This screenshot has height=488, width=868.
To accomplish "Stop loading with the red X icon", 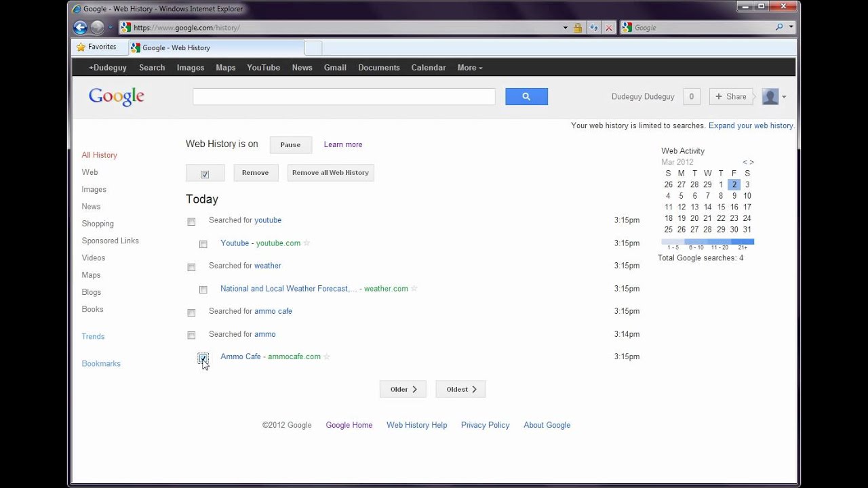I will coord(609,28).
